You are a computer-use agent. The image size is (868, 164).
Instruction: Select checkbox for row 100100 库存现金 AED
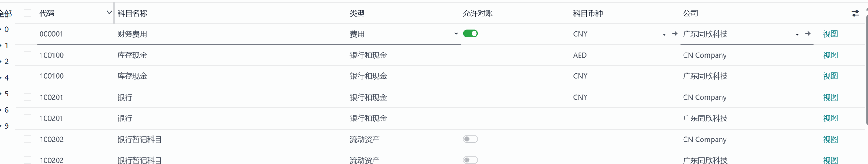tap(28, 55)
